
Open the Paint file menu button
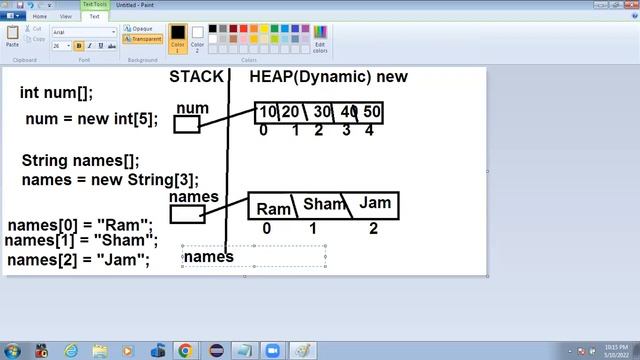13,16
